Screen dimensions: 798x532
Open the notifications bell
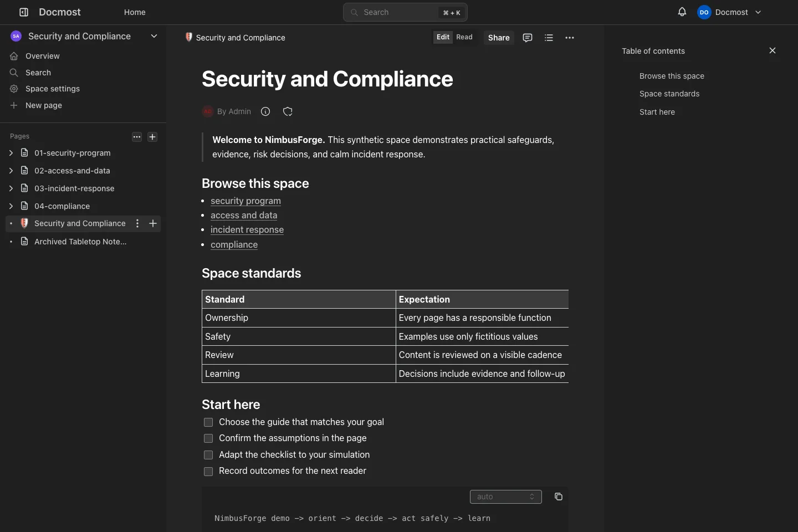point(682,12)
